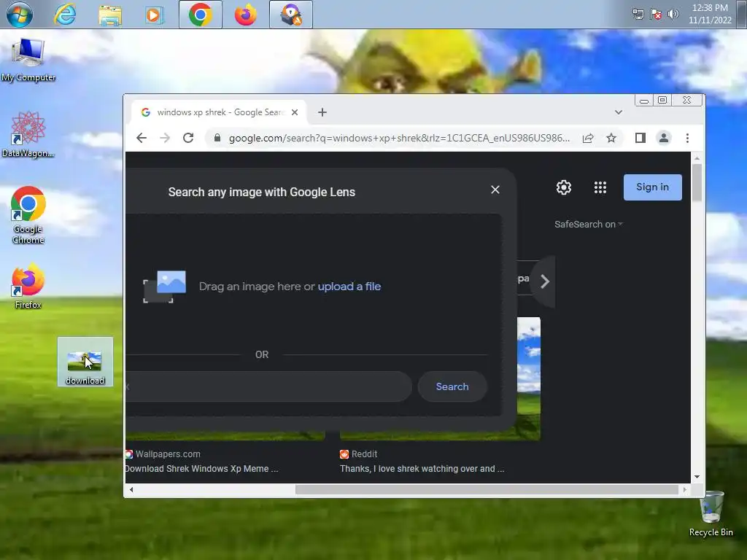Open Action Center flag icon
The height and width of the screenshot is (560, 747).
click(656, 15)
